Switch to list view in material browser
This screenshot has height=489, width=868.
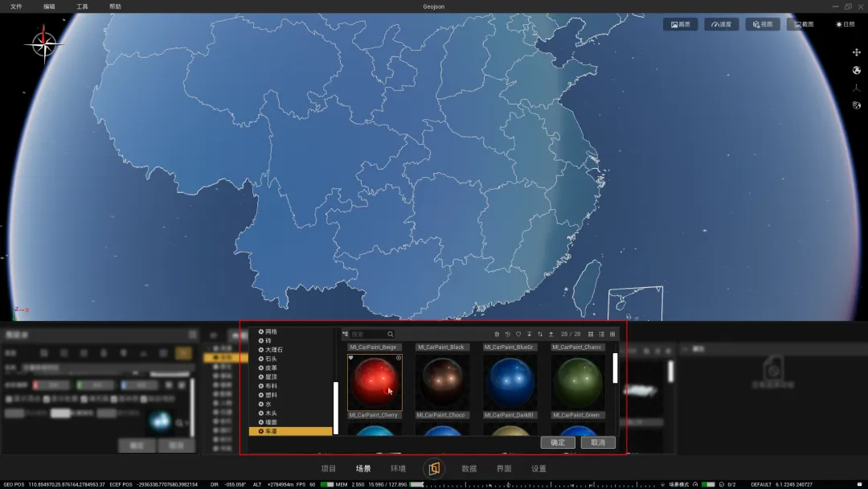click(x=602, y=334)
